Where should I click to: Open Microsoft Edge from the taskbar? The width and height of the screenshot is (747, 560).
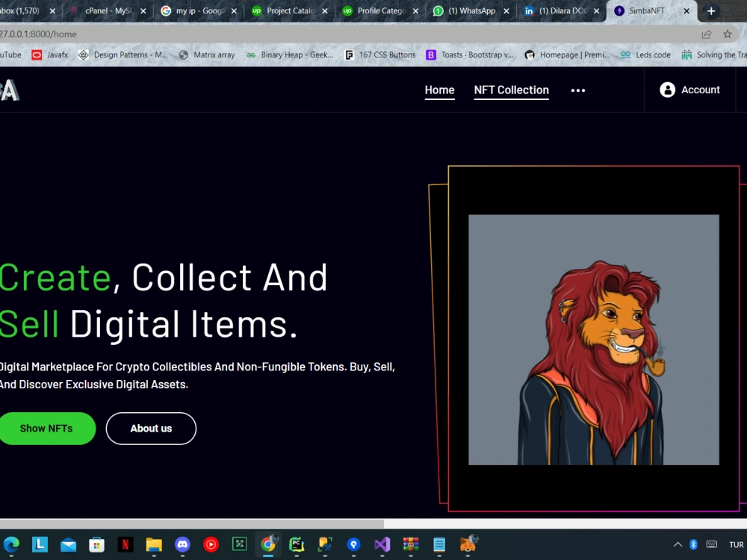[11, 544]
